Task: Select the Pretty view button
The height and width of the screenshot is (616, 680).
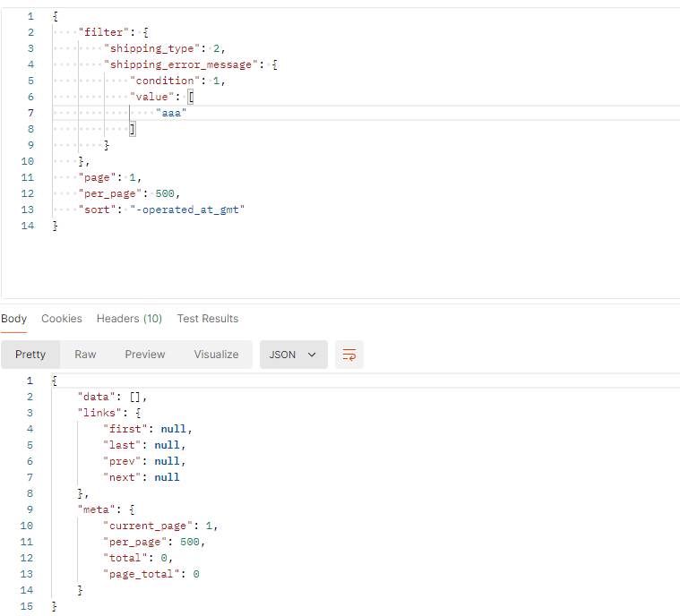Action: click(x=30, y=355)
